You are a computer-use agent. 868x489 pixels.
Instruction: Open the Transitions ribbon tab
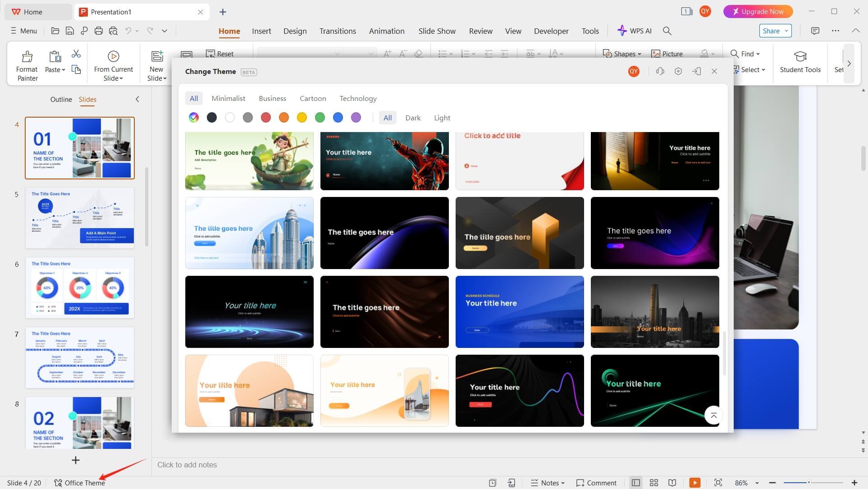coord(338,31)
